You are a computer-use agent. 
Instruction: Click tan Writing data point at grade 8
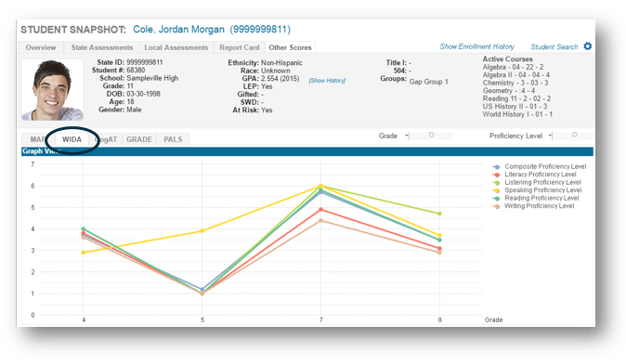(x=439, y=253)
